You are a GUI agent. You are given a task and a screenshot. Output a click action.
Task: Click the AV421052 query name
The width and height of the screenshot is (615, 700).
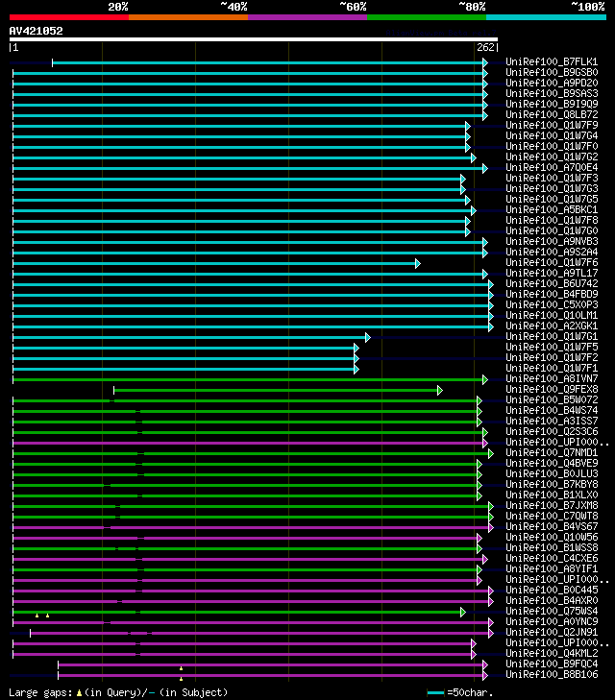37,31
